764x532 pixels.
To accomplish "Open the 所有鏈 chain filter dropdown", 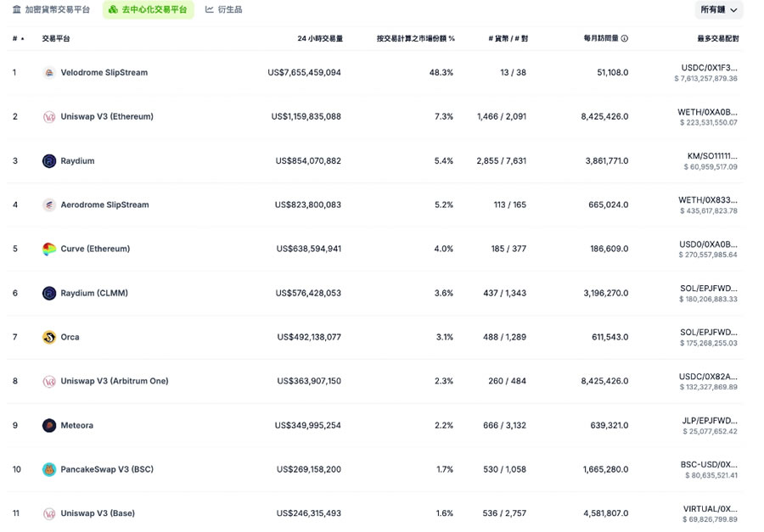I will (719, 9).
